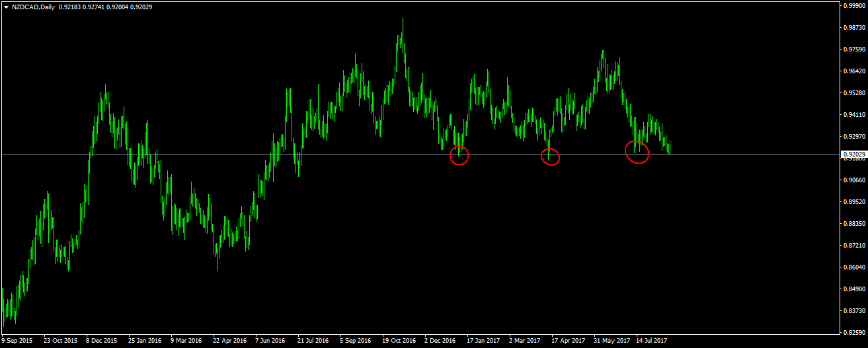
Task: Click the 19 Oct 2016 date label
Action: tap(399, 341)
